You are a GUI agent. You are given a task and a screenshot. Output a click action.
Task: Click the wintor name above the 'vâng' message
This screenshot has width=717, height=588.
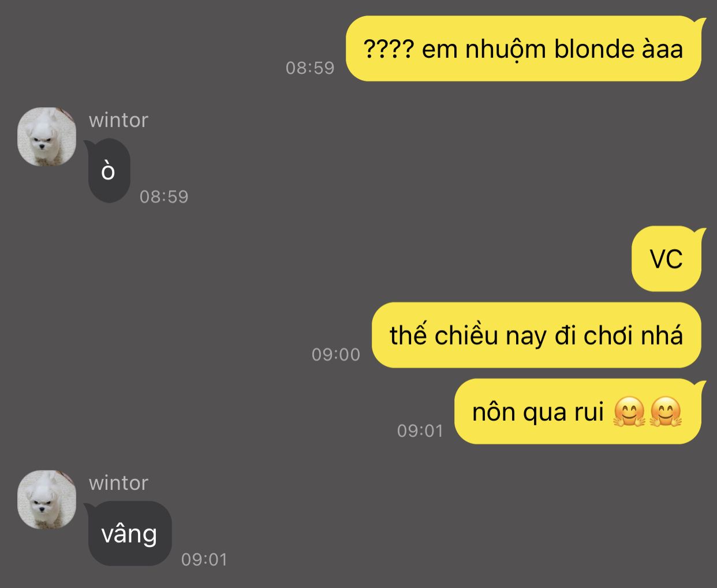coord(118,483)
